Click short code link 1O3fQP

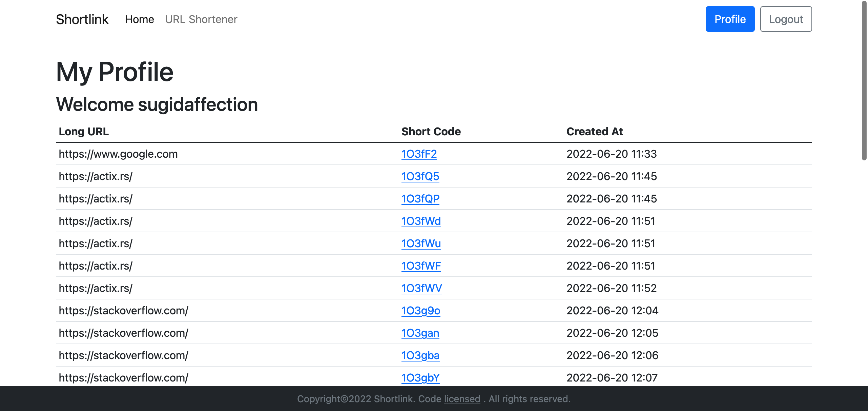(420, 198)
